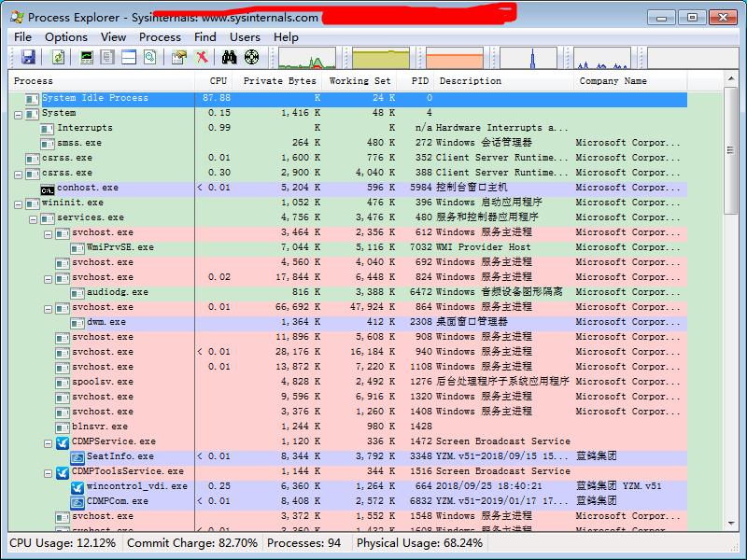Sort by the Company Name column header

(630, 81)
